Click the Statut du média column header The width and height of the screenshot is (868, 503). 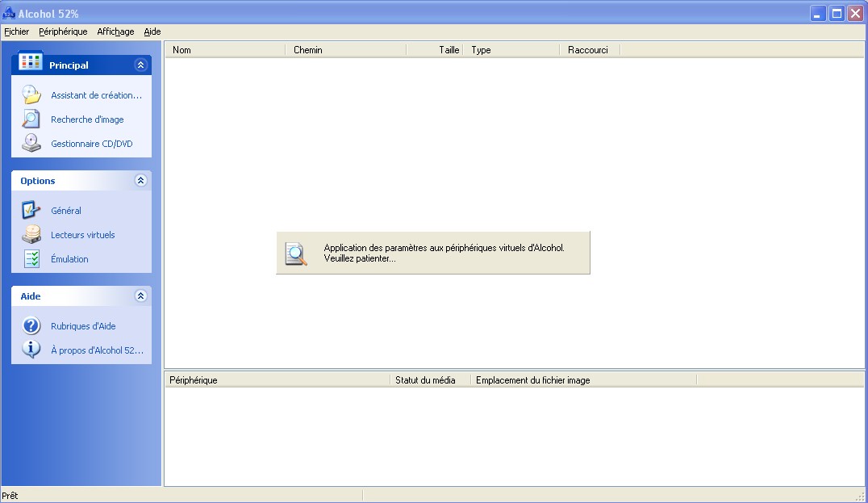click(x=431, y=380)
